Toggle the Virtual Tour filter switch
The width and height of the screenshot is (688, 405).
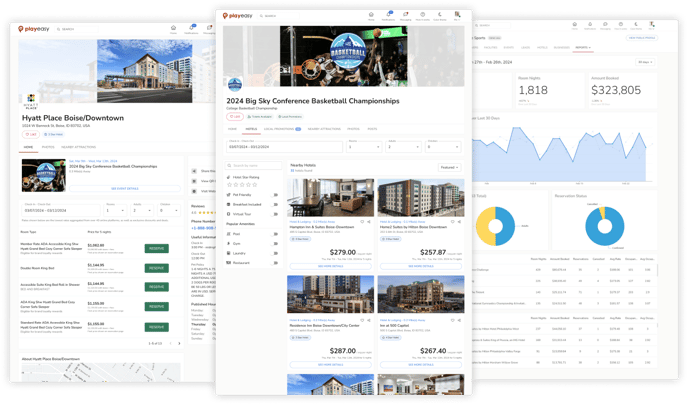pos(275,214)
